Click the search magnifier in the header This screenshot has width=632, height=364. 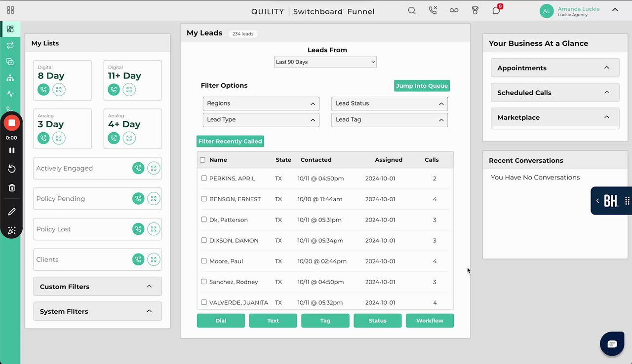coord(412,10)
